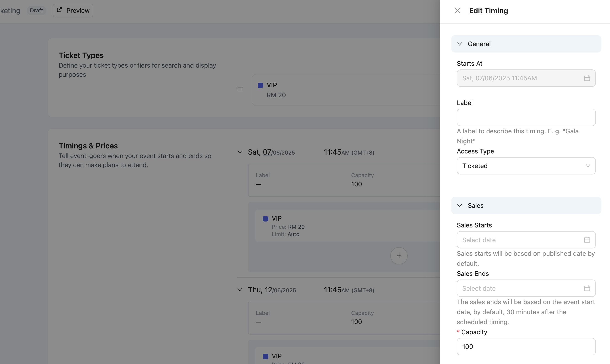This screenshot has height=364, width=610.
Task: Click the Capacity input showing 100
Action: (x=526, y=346)
